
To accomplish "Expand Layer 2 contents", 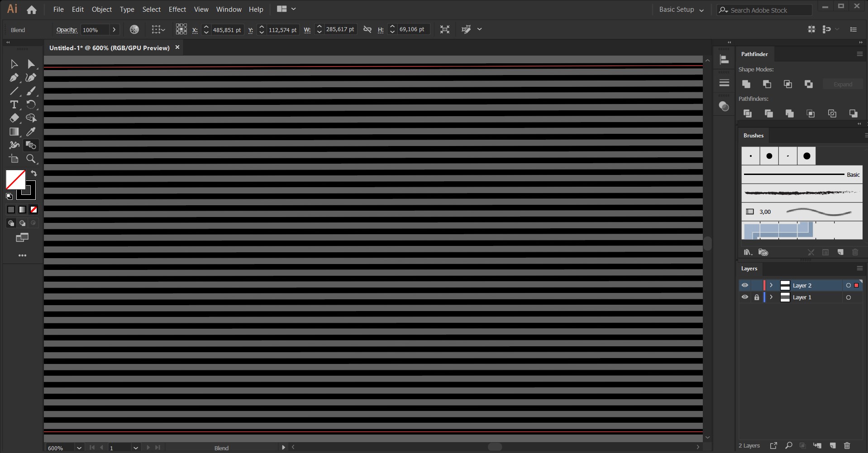I will pos(772,285).
